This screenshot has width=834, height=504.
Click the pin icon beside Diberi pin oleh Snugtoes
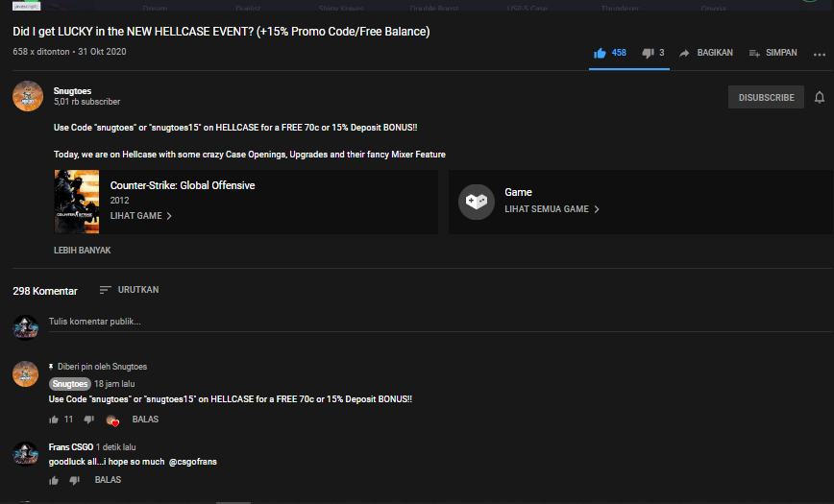coord(51,367)
